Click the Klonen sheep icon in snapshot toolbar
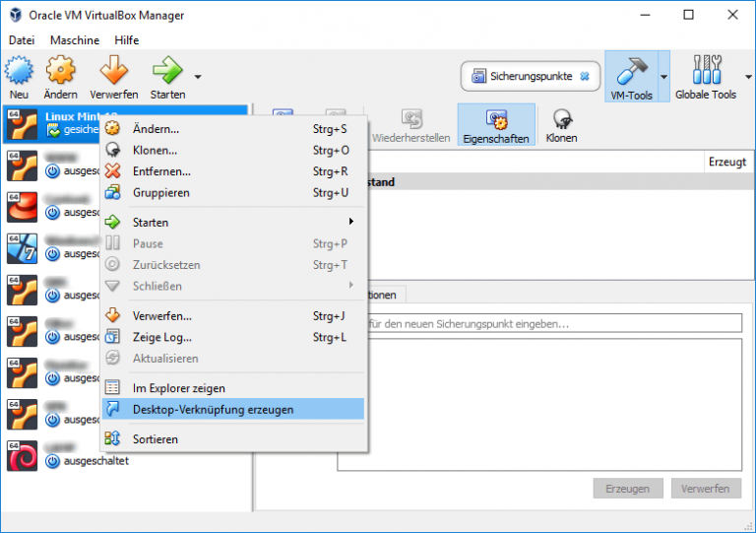 tap(562, 118)
